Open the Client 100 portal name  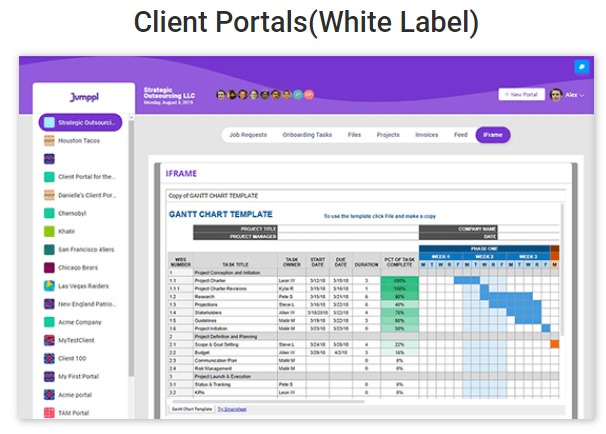tap(72, 359)
